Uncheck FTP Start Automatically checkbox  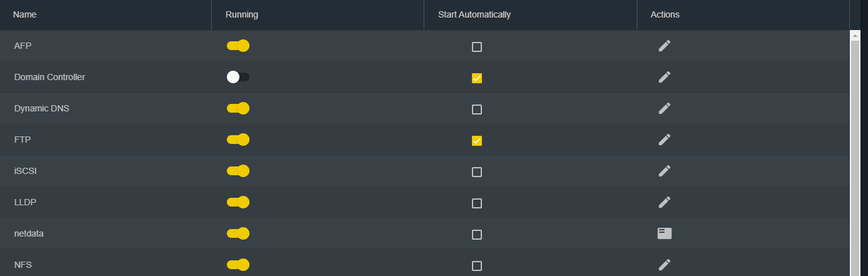(477, 141)
